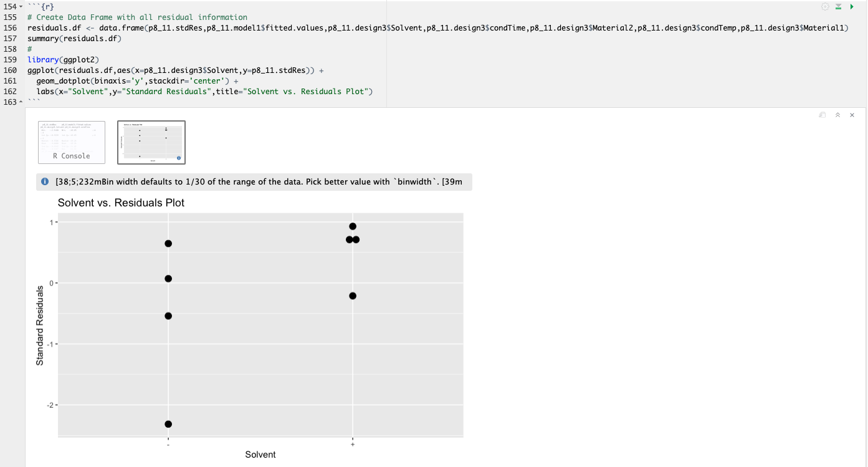Click the lowest dot in minus solvent column
Screen dimensions: 868x467
tap(168, 424)
